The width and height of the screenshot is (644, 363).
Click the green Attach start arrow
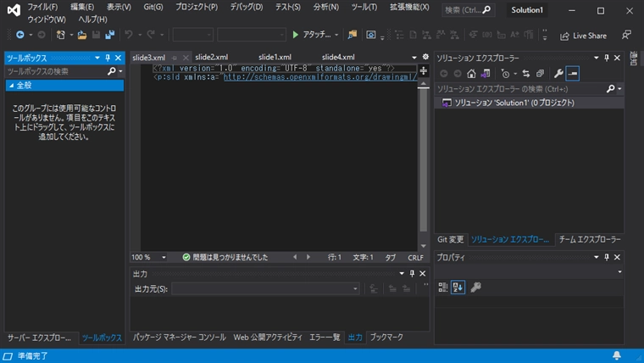tap(295, 36)
